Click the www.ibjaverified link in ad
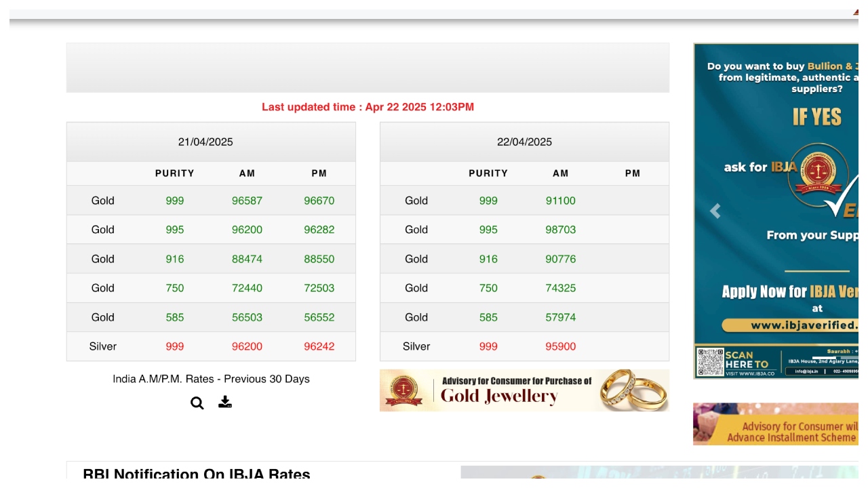Screen dimensions: 868x488 click(800, 325)
